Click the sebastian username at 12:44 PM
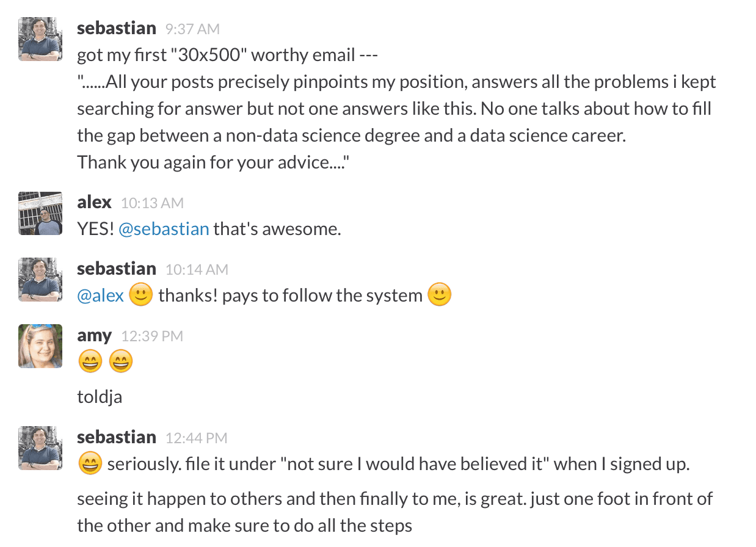 click(117, 437)
